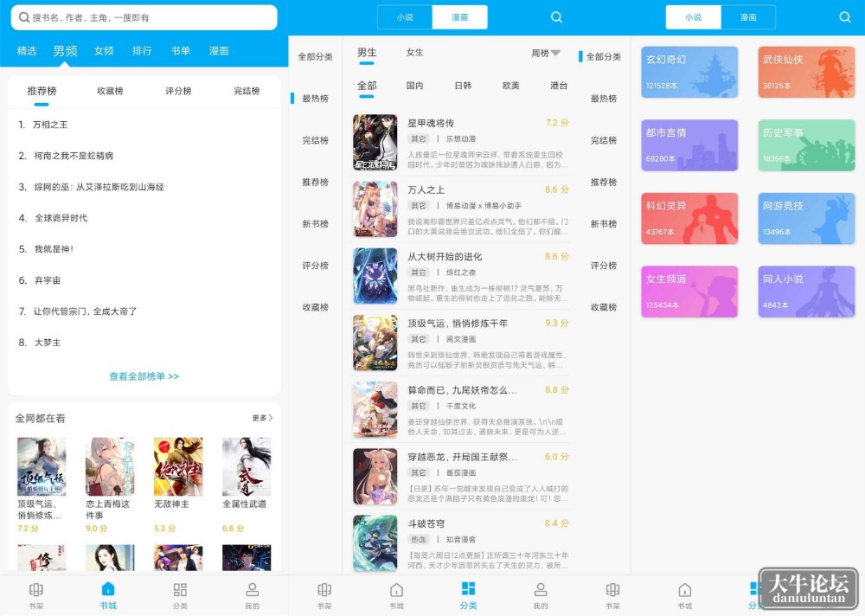Click the 查看全部榜单 >> link
This screenshot has height=616, width=865.
point(144,376)
